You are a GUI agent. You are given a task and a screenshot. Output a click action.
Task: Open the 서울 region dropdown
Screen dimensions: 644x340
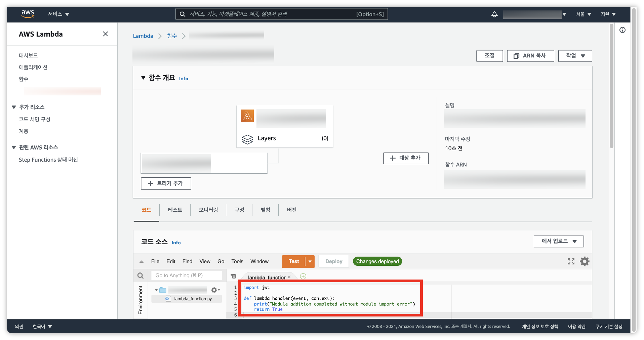click(583, 14)
